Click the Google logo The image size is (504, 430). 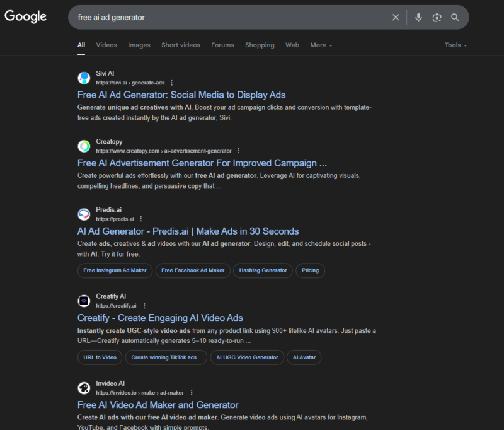pos(25,16)
